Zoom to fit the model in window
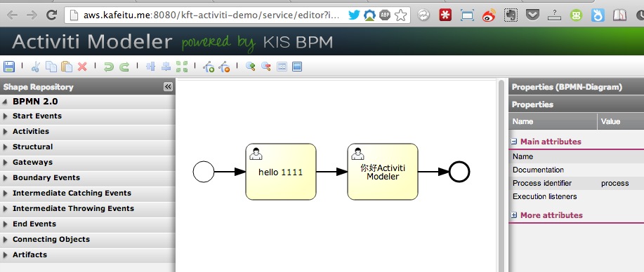 (x=297, y=67)
